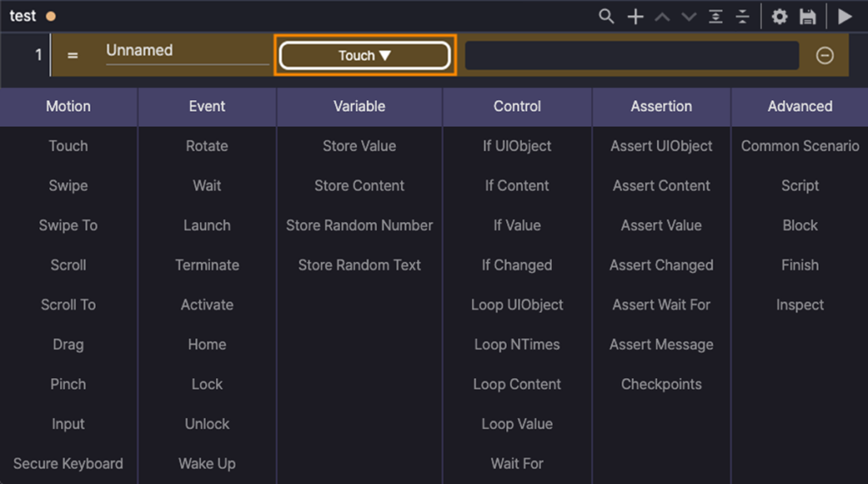Select Common Scenario under Advanced
This screenshot has width=868, height=484.
pos(799,146)
